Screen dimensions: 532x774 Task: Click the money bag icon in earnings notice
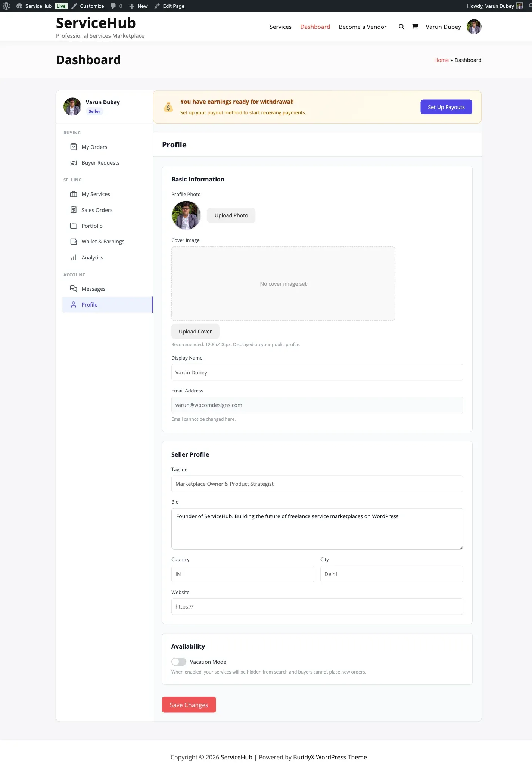(168, 107)
